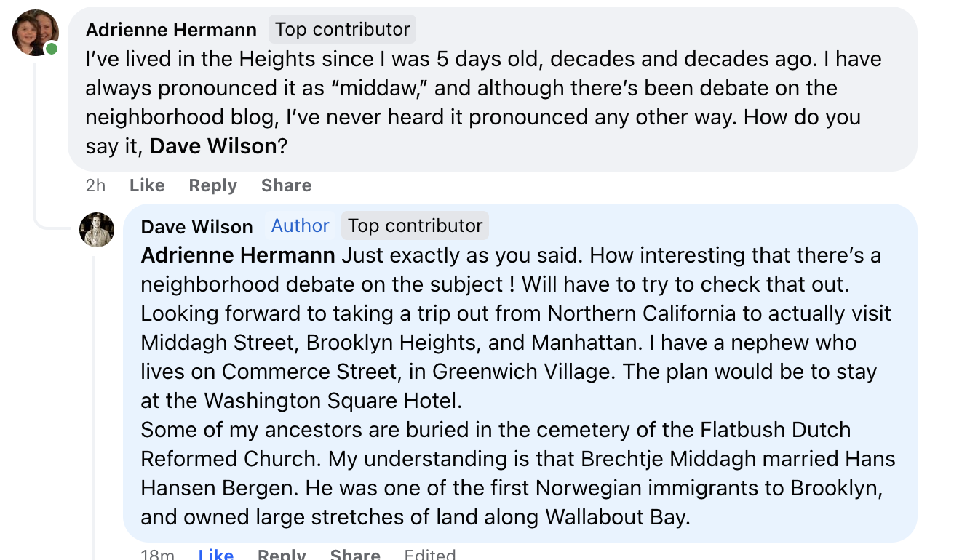Reply to Adrienne Hermann's comment
The image size is (978, 560).
(x=212, y=185)
